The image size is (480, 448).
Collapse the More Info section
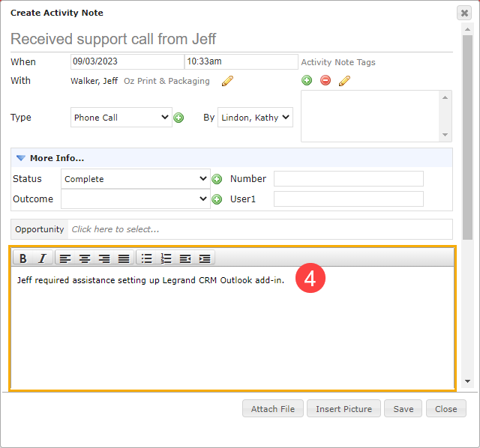(21, 158)
